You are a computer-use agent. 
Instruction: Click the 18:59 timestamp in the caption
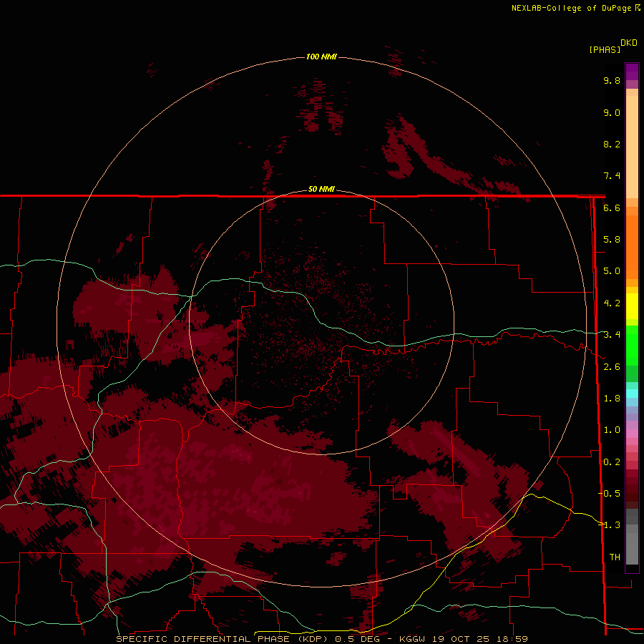pos(514,639)
